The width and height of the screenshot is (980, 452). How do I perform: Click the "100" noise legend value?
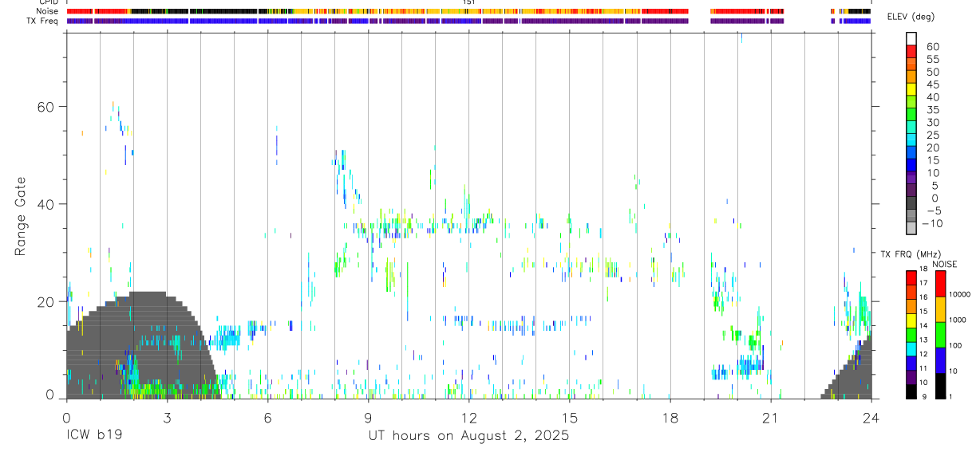pos(954,346)
